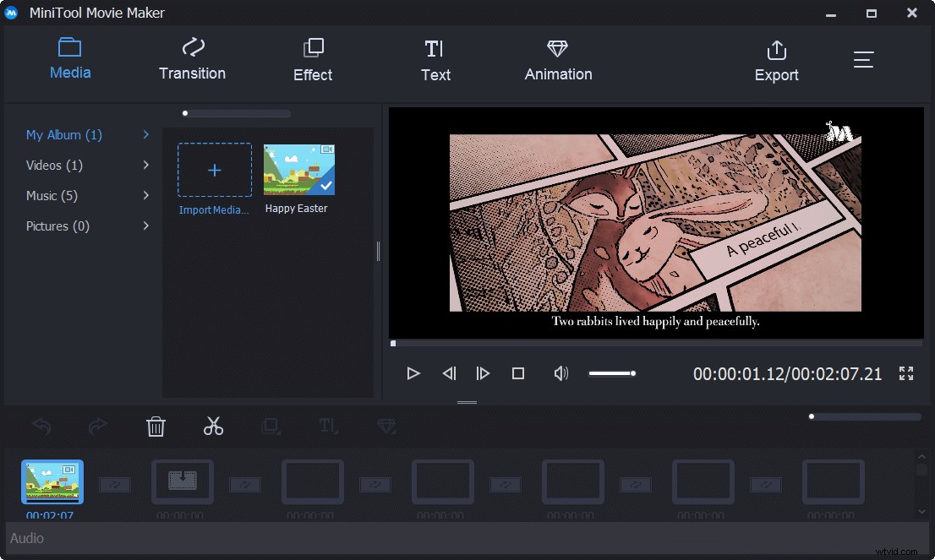
Task: Mute the preview audio with speaker icon
Action: tap(560, 373)
